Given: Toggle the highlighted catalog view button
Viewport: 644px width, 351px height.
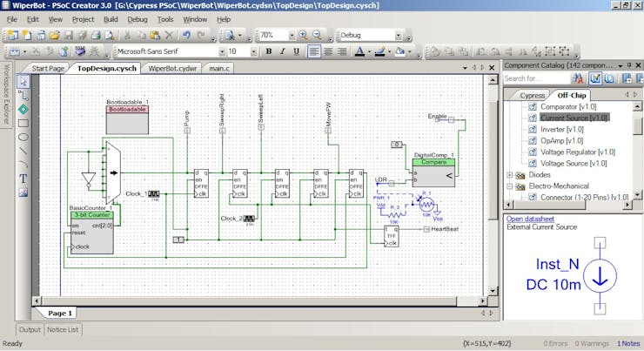Looking at the screenshot, I should (595, 78).
